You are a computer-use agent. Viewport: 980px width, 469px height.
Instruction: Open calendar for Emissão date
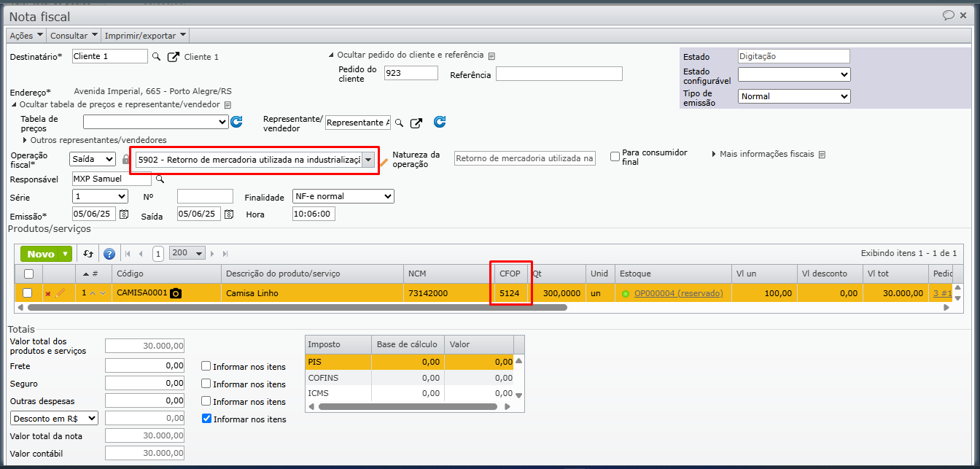click(123, 214)
